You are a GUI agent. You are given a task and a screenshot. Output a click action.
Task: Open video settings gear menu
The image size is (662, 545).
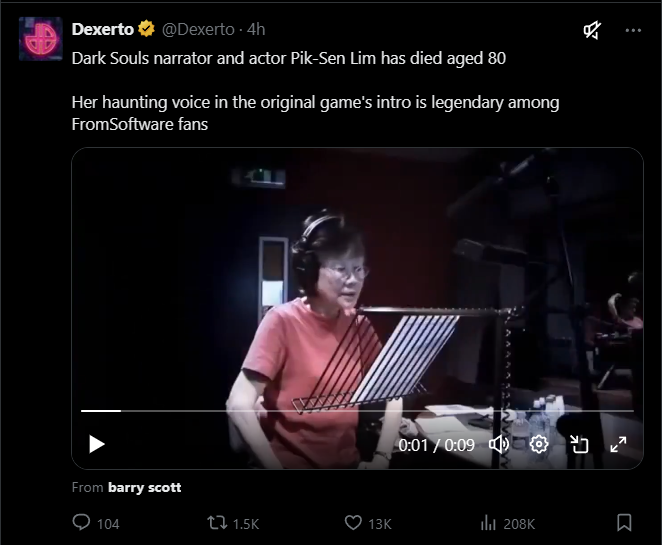pyautogui.click(x=539, y=445)
